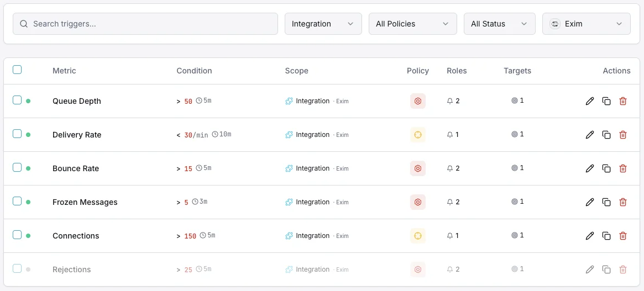644x291 pixels.
Task: Click the Policy column header
Action: 418,71
